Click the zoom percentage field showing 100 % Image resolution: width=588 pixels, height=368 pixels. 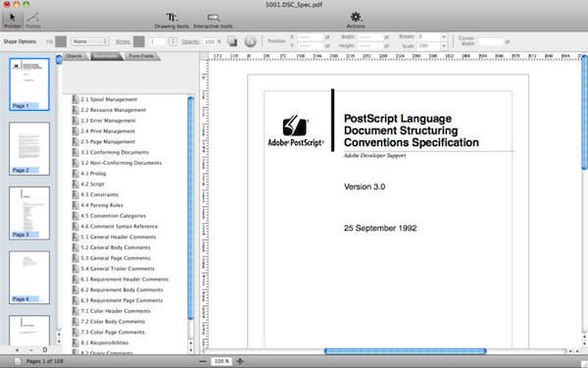[221, 361]
